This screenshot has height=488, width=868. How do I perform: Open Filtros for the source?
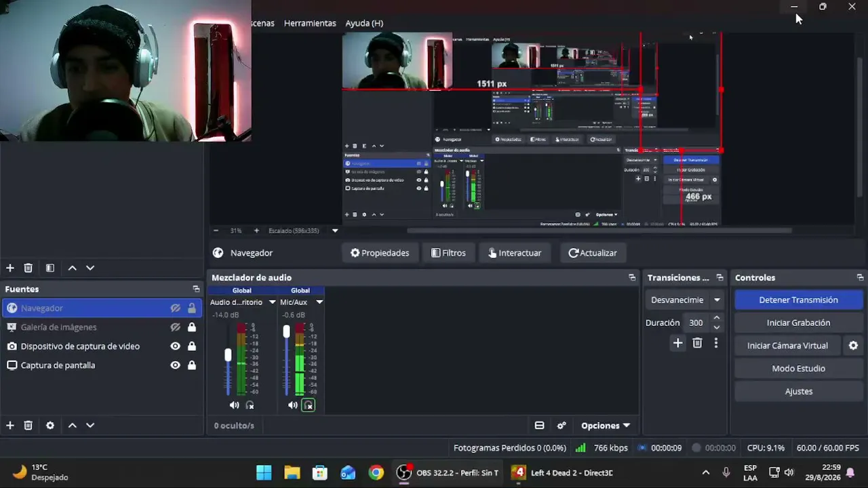(x=448, y=253)
